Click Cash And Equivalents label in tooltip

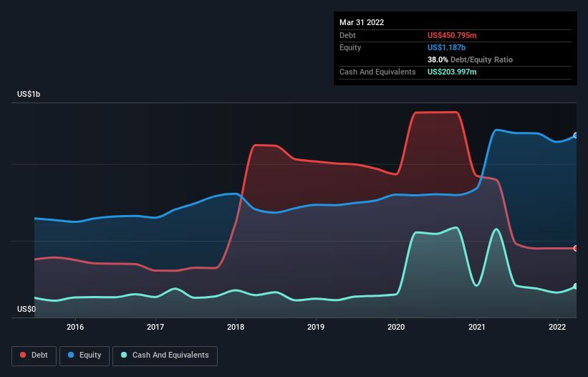pyautogui.click(x=377, y=72)
